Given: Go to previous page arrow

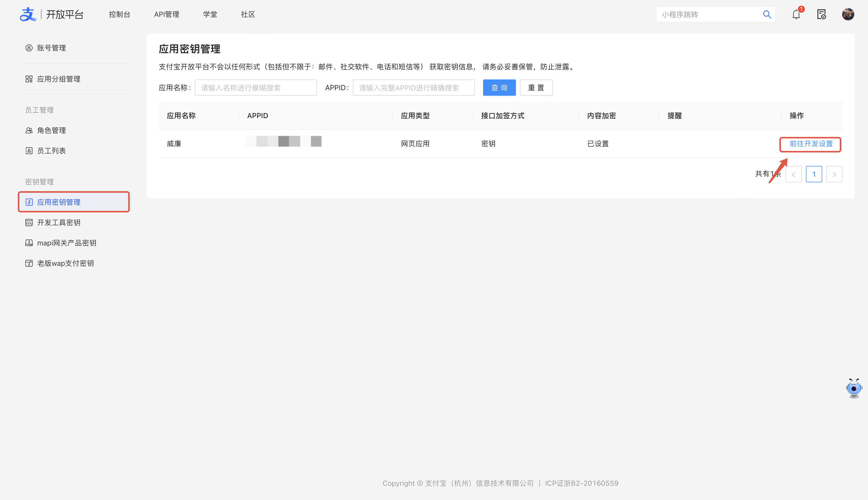Looking at the screenshot, I should click(x=793, y=174).
